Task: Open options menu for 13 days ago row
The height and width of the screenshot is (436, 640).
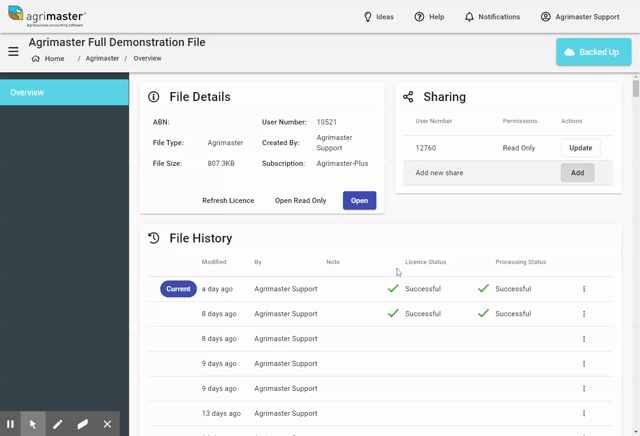Action: [584, 414]
